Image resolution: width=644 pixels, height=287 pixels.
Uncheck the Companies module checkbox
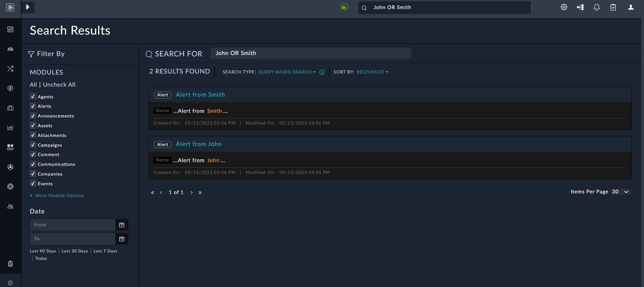[x=33, y=174]
